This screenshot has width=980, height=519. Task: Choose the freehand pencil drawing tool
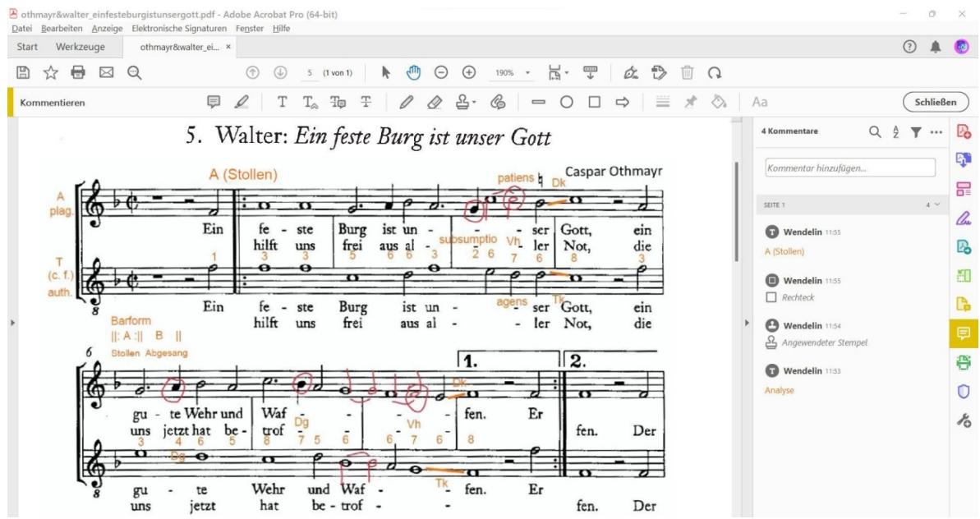pyautogui.click(x=407, y=102)
